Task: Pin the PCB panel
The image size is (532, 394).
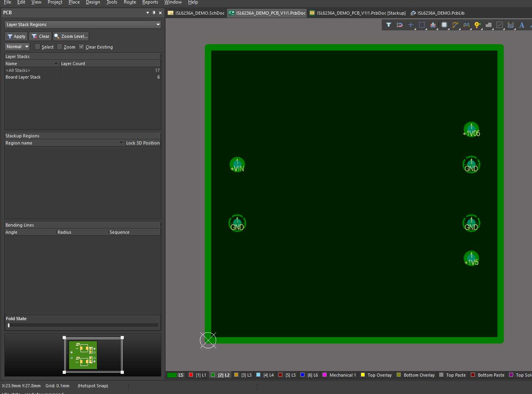Action: click(x=154, y=13)
